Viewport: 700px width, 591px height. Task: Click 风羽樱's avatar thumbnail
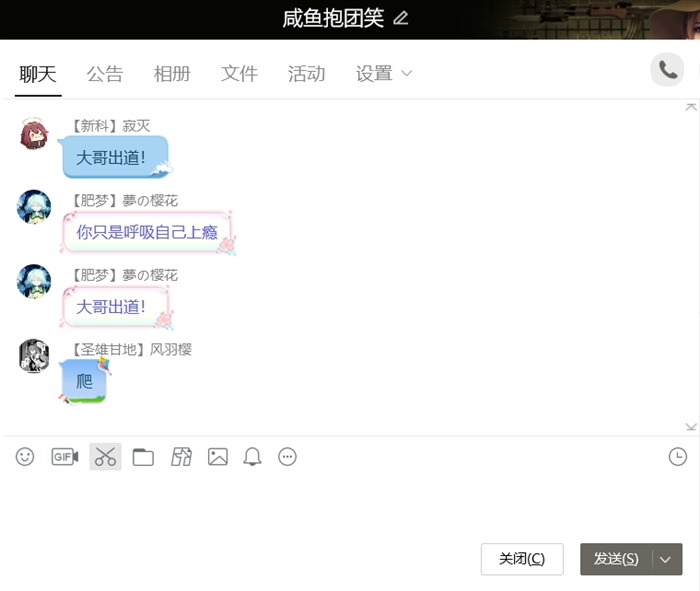click(x=34, y=355)
